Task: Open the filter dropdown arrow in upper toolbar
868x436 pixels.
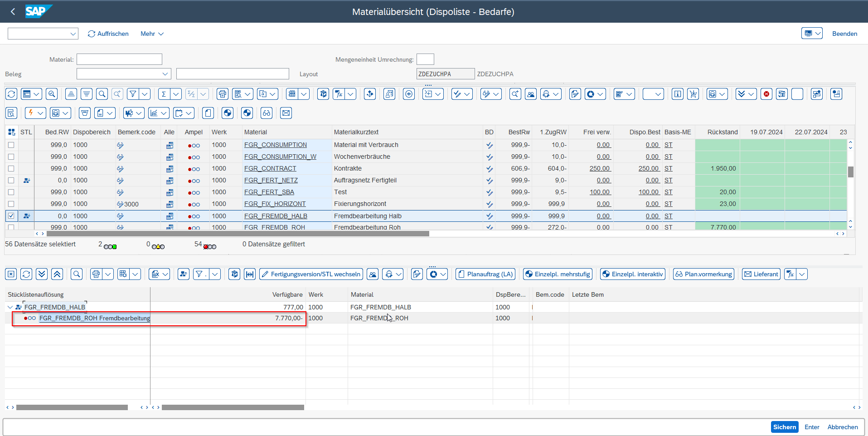Action: [145, 94]
